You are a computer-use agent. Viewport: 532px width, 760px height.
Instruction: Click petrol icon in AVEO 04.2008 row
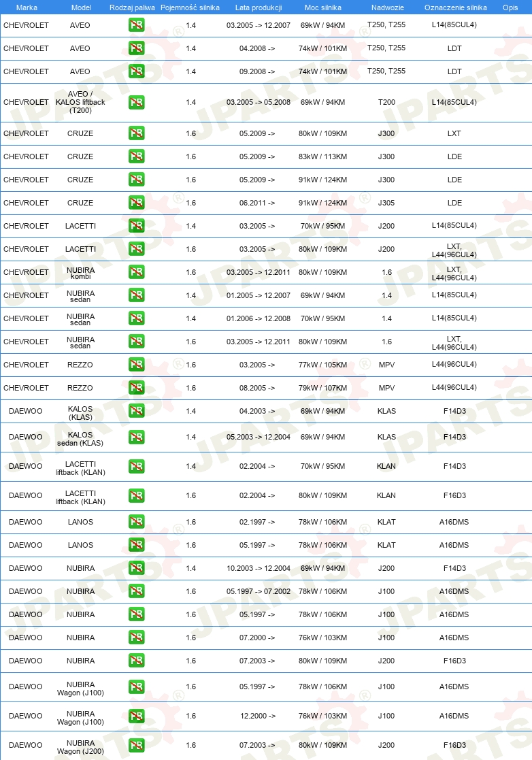[137, 48]
